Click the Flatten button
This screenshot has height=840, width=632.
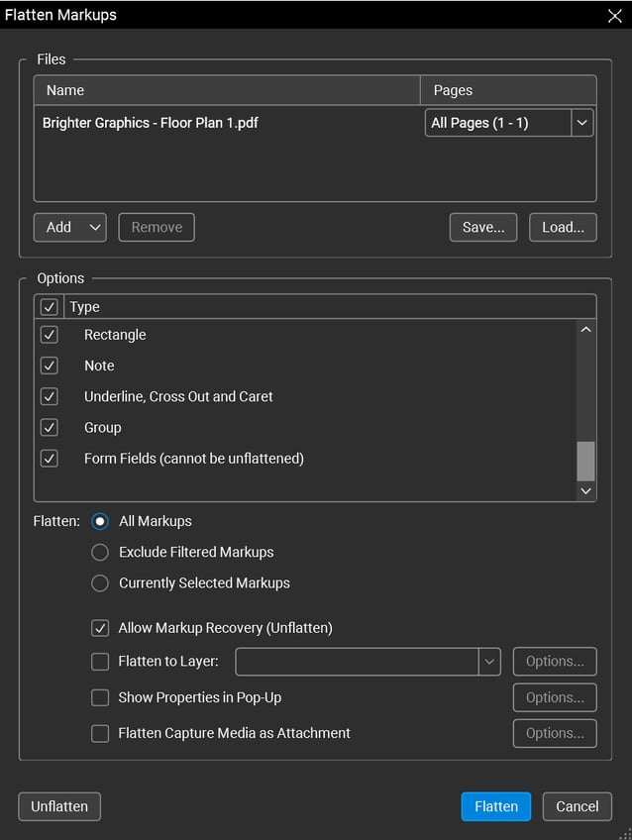point(495,806)
